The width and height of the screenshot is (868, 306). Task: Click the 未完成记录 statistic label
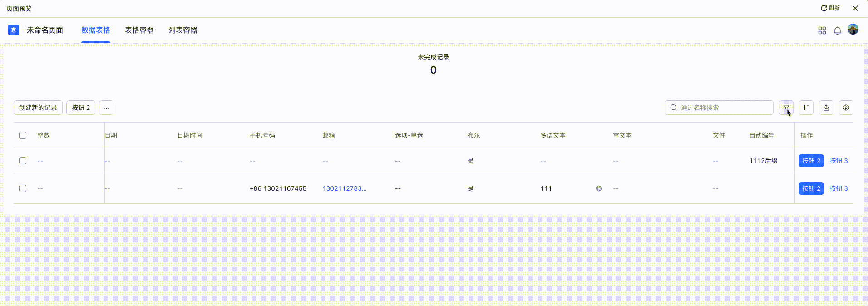(434, 57)
